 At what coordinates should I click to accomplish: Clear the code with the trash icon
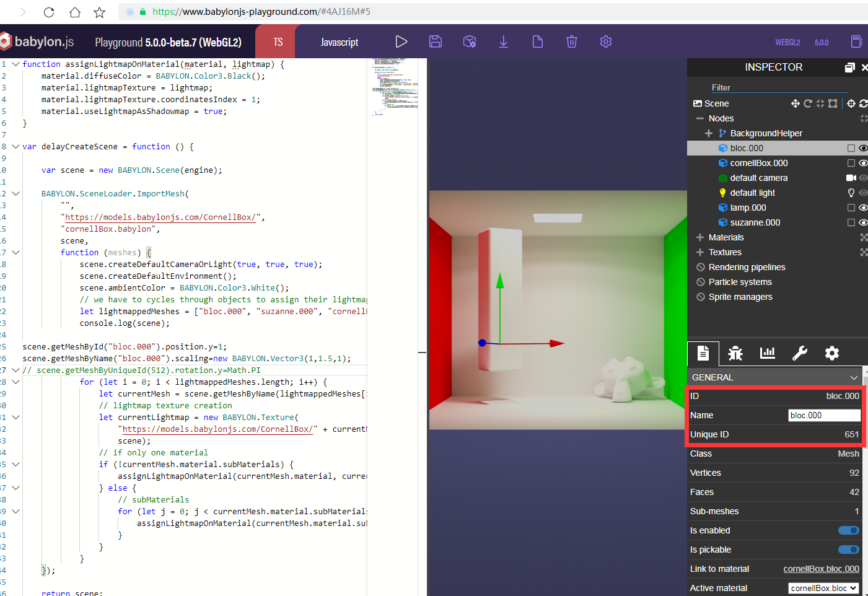click(571, 41)
